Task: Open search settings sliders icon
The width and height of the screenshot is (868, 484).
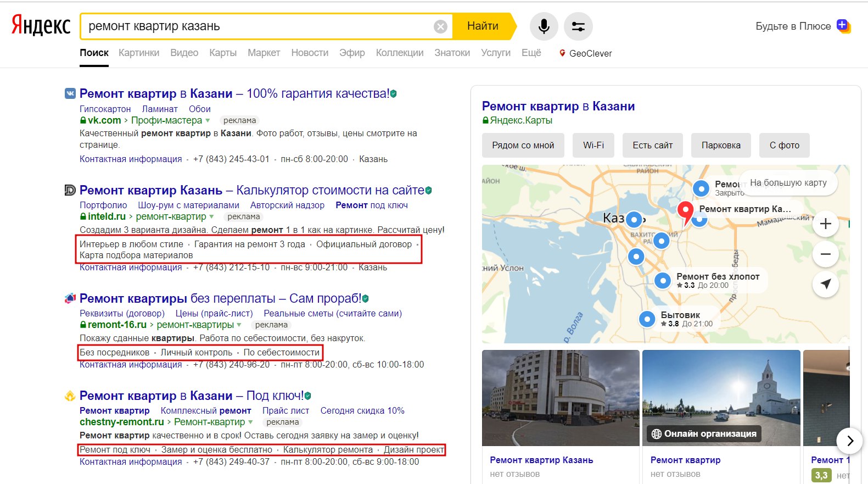Action: point(578,26)
